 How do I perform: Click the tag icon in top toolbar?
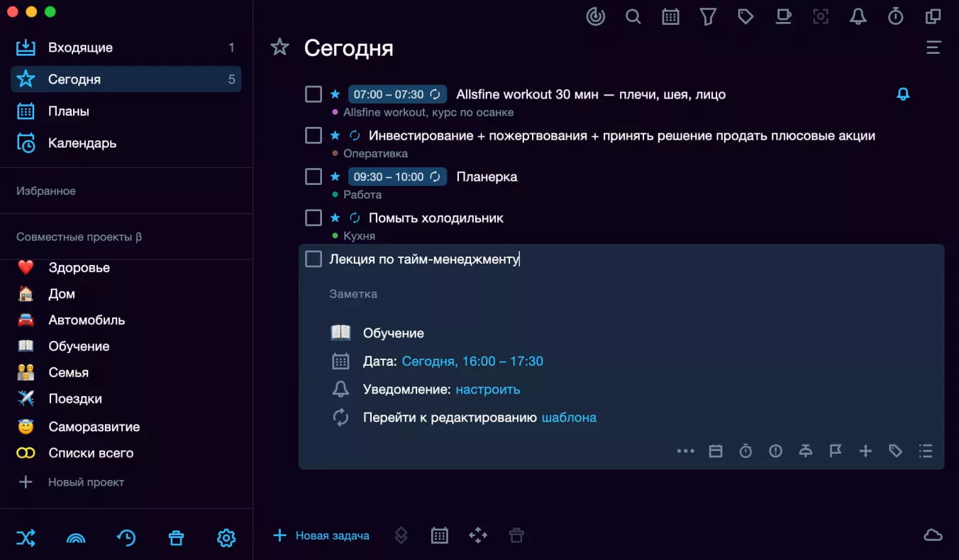pos(745,16)
